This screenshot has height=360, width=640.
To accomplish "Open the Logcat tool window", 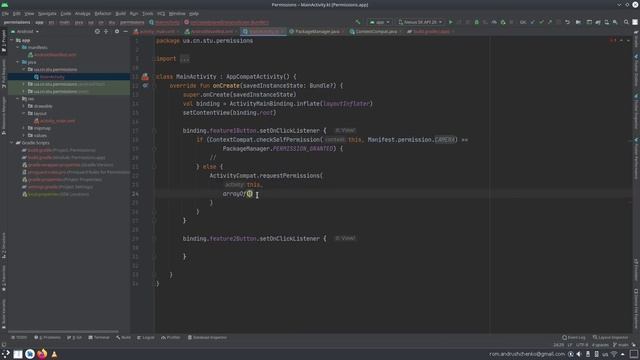I will pyautogui.click(x=146, y=338).
